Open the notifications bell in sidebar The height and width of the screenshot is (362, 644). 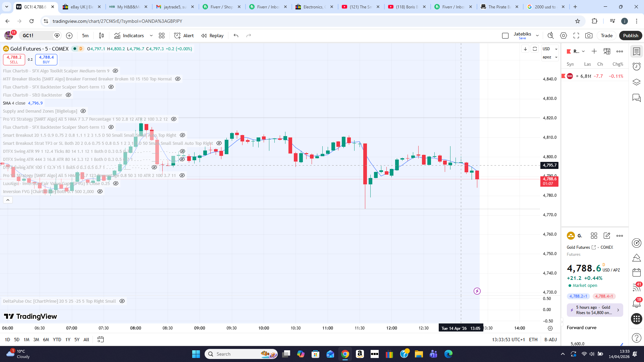tap(636, 303)
